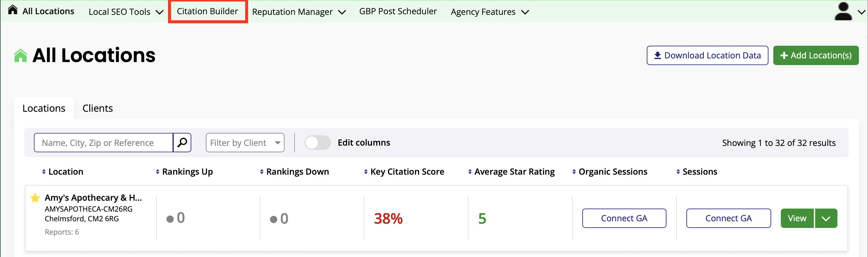Toggle the Edit columns switch
Screen dimensions: 868x257
pyautogui.click(x=317, y=143)
